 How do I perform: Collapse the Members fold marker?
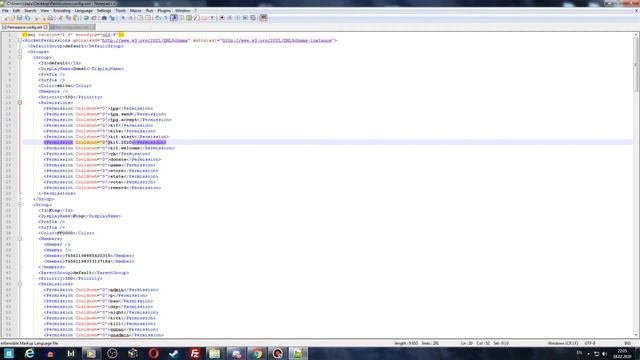20,239
